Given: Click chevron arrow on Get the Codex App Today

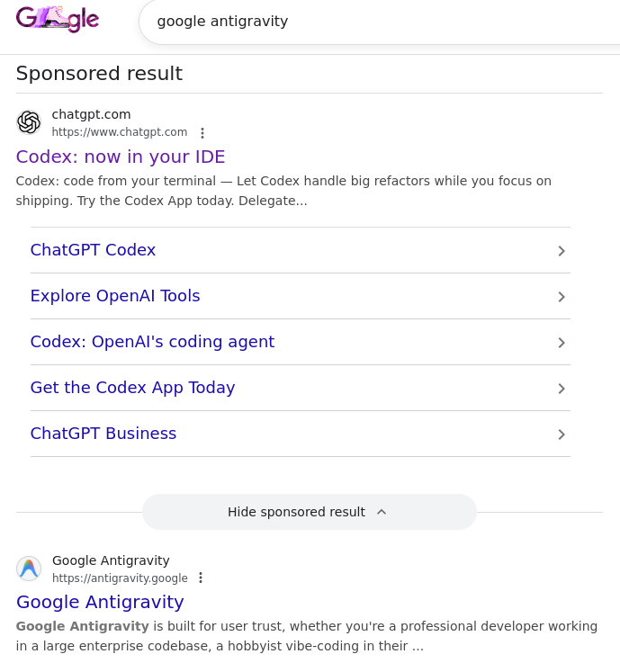Looking at the screenshot, I should [x=562, y=389].
